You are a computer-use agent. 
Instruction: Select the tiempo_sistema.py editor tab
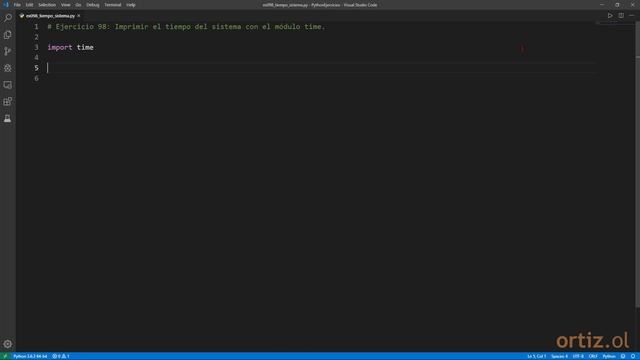(x=50, y=16)
